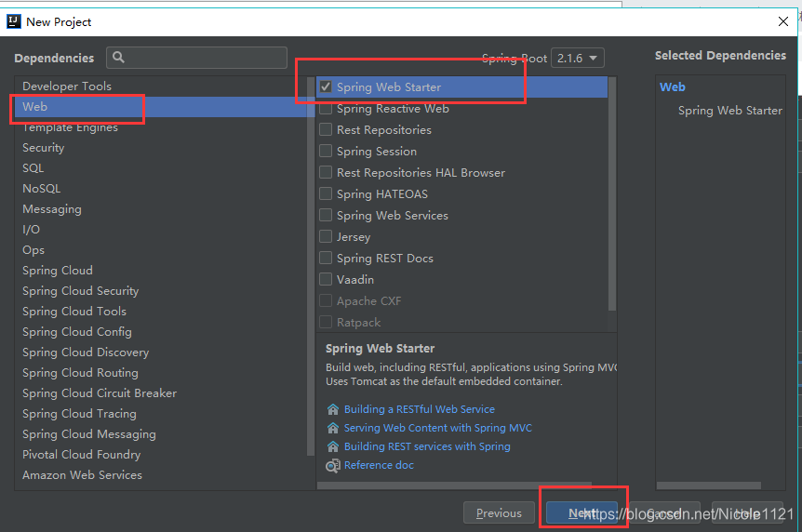Tick the Spring Session checkbox
The width and height of the screenshot is (802, 532).
326,151
